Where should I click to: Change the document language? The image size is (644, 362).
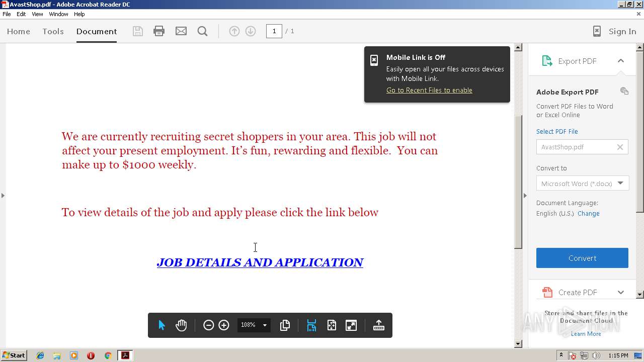coord(588,213)
